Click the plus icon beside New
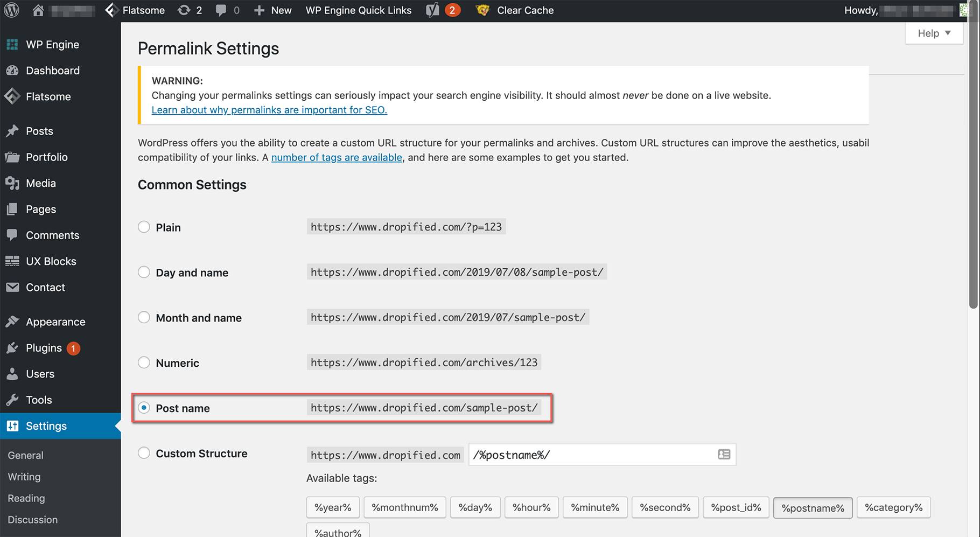Image resolution: width=980 pixels, height=537 pixels. click(259, 10)
